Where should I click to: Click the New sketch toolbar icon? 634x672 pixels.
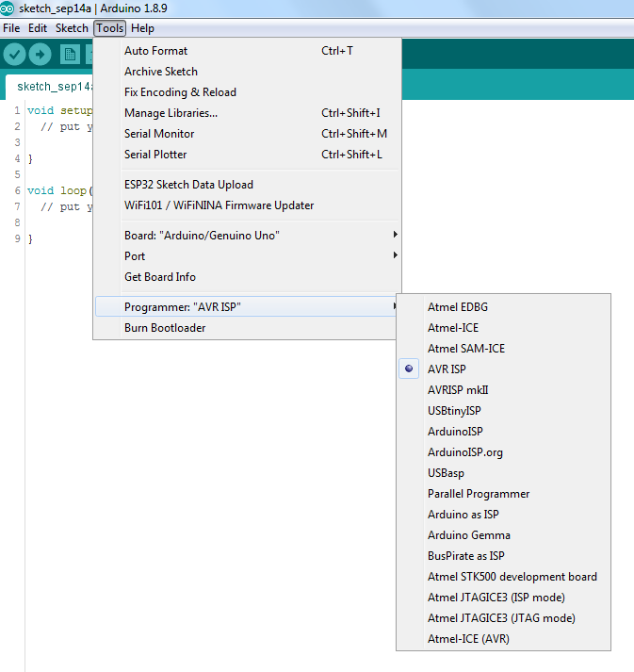pos(70,55)
